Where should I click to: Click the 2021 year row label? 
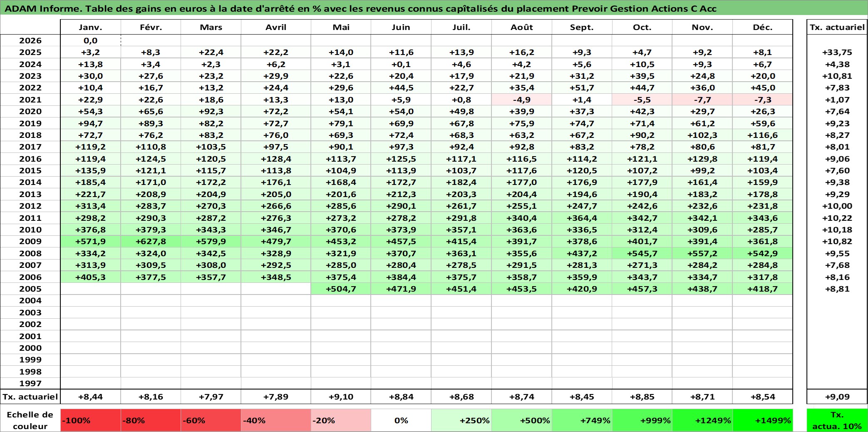coord(30,100)
